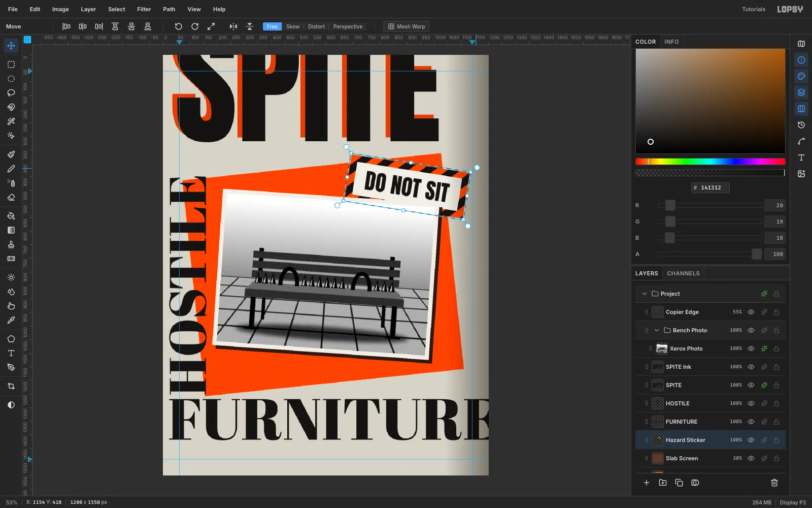The width and height of the screenshot is (812, 508).
Task: Open the Tutorials link
Action: point(754,9)
